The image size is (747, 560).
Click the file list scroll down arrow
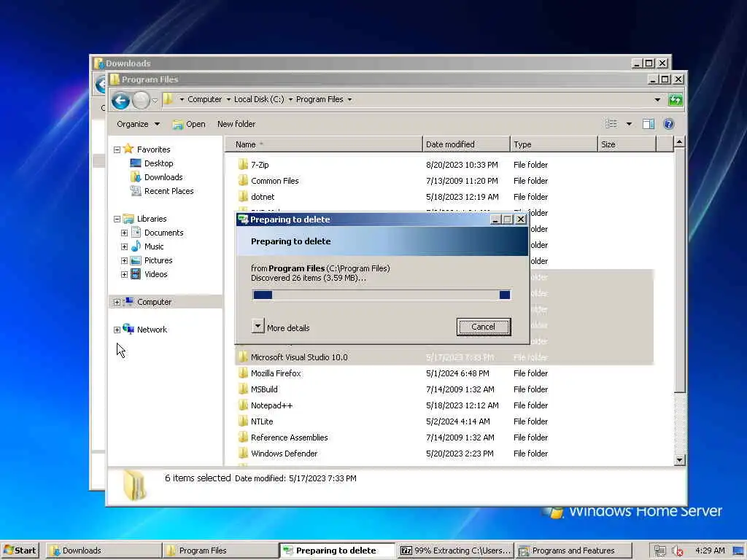(x=679, y=460)
